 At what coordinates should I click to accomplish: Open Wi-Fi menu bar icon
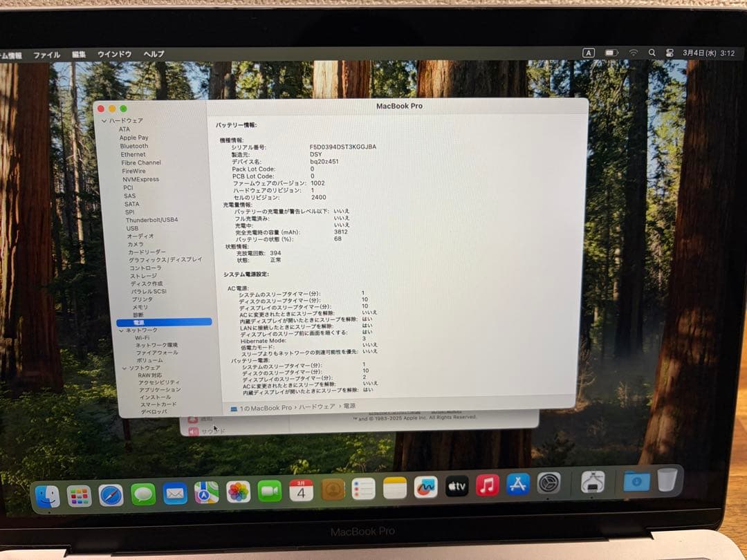point(633,53)
